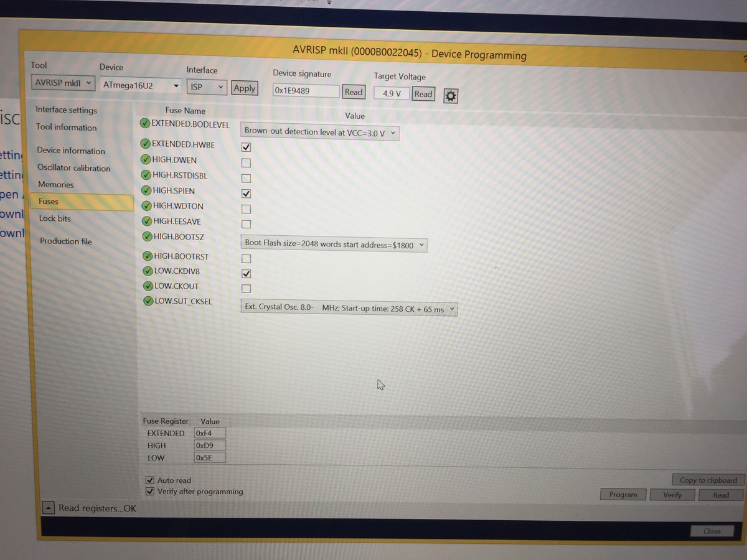Screen dimensions: 747x560
Task: Click the EXTENDED fuse register value 0xF4
Action: [210, 433]
